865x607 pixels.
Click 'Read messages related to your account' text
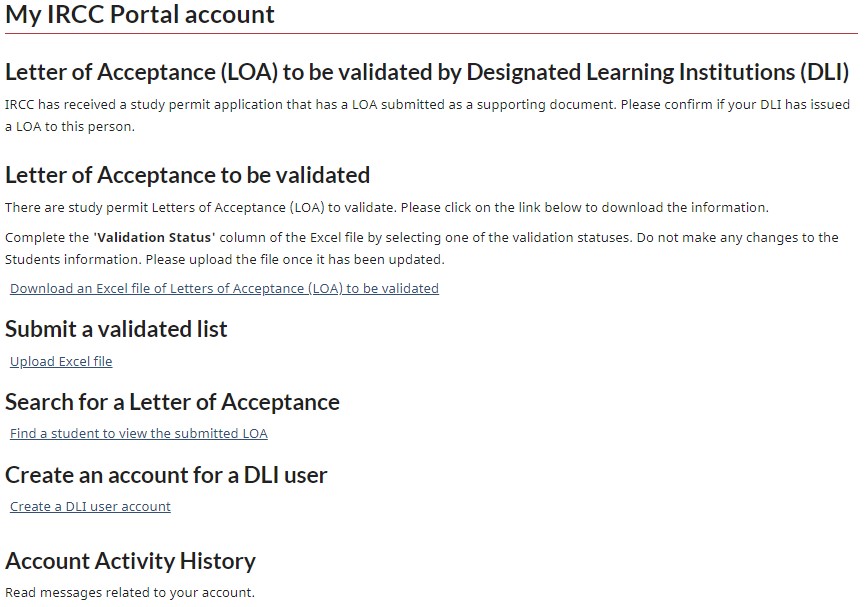130,592
